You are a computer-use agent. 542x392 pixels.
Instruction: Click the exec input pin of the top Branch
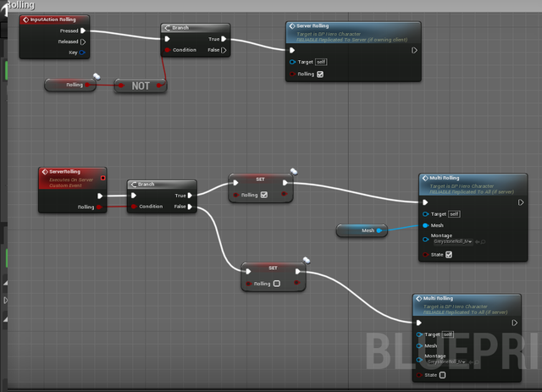click(168, 39)
